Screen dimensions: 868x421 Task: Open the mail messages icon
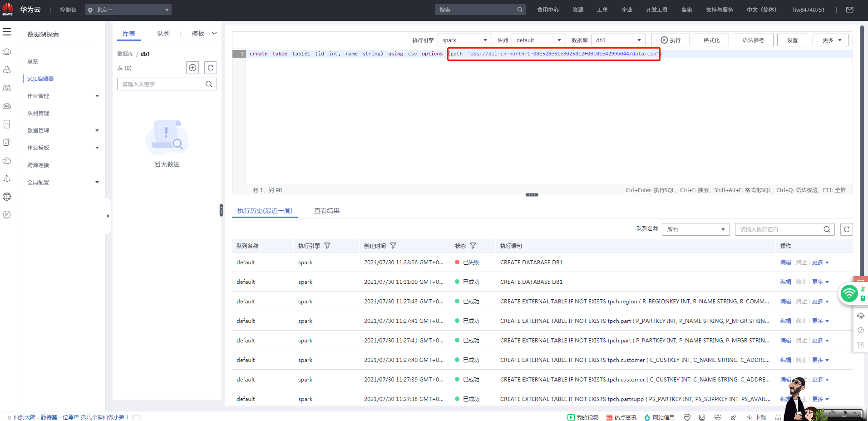850,10
